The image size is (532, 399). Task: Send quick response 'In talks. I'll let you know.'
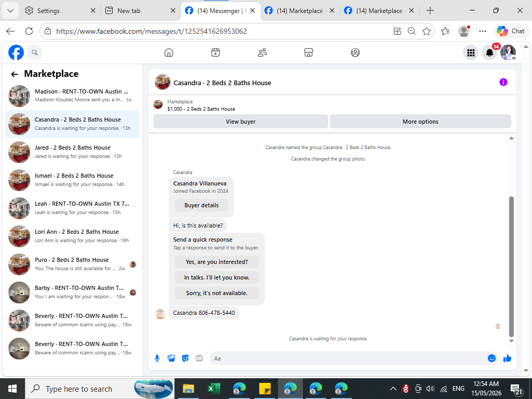217,277
